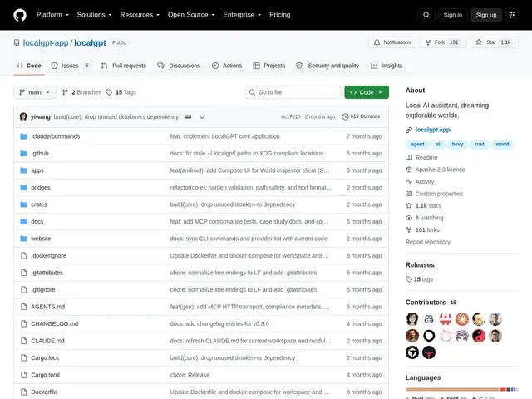The height and width of the screenshot is (399, 532).
Task: Open the Resources dropdown menu
Action: (x=140, y=15)
